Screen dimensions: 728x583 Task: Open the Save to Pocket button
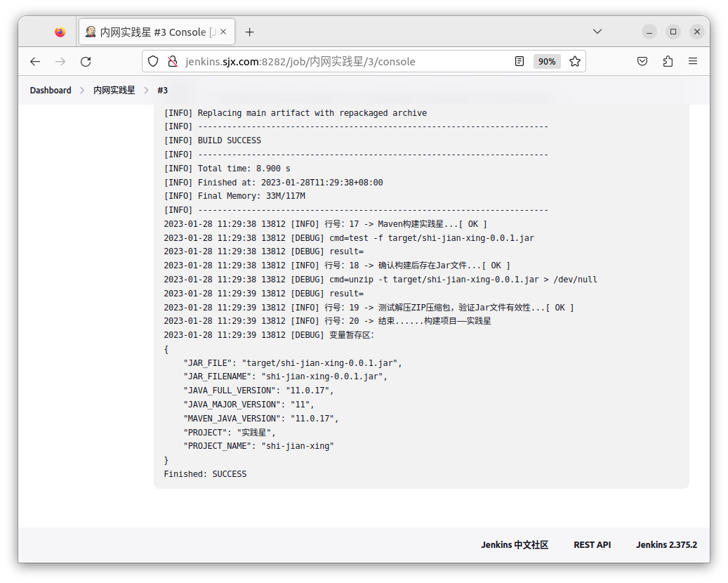coord(642,61)
